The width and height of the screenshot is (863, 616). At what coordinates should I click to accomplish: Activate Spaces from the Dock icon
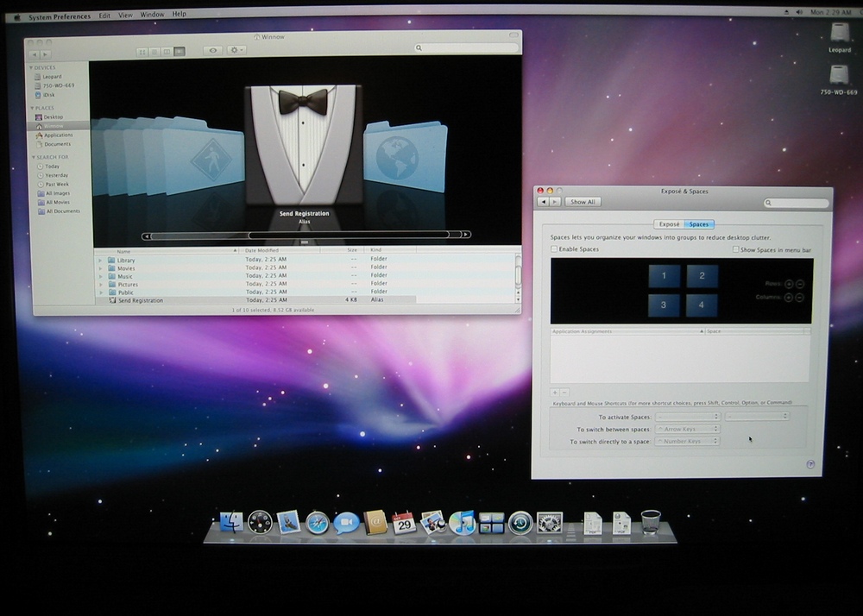point(492,523)
